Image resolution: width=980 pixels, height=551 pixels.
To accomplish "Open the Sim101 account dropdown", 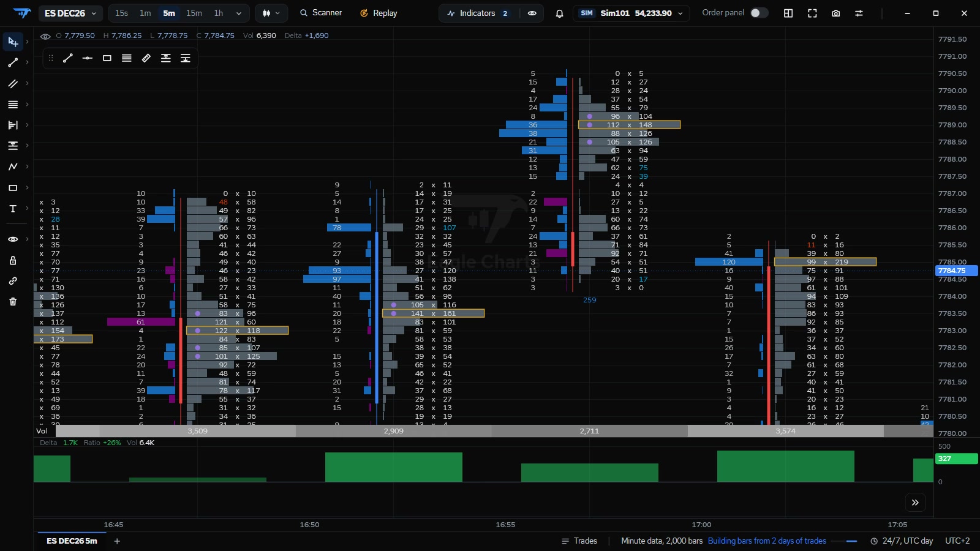I will click(x=631, y=13).
